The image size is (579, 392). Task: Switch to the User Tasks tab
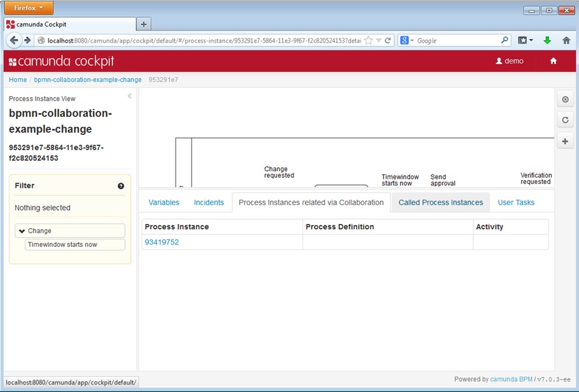(516, 202)
